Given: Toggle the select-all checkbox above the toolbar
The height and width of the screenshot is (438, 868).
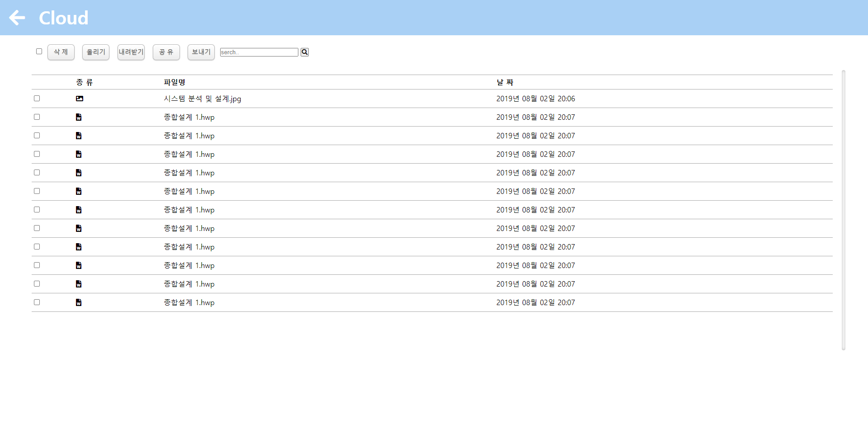Looking at the screenshot, I should 39,51.
